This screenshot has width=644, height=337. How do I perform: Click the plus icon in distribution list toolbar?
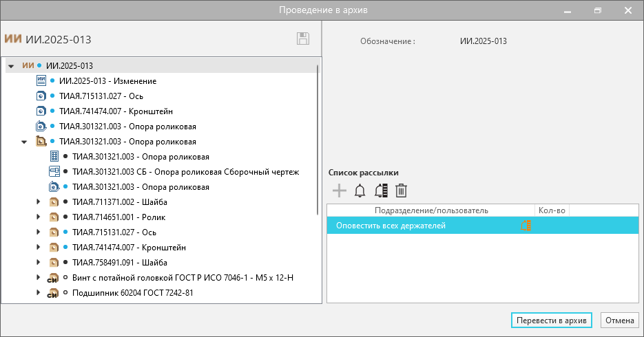click(339, 191)
